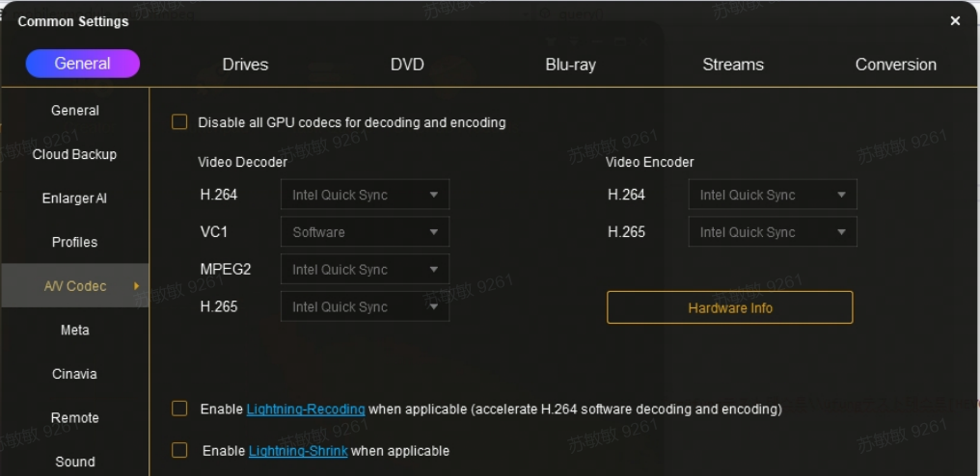Viewport: 980px width, 476px height.
Task: Expand the VC1 decoder dropdown
Action: (x=365, y=232)
